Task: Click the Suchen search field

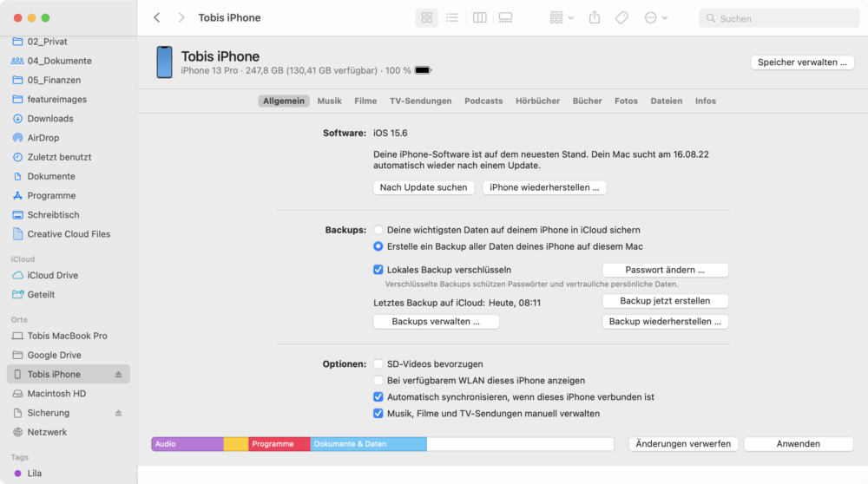Action: click(779, 18)
